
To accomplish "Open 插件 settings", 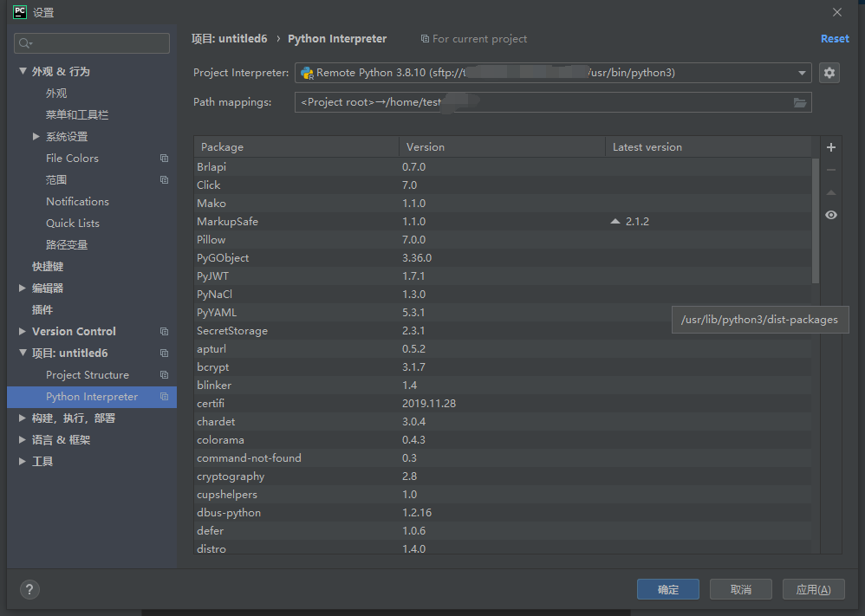I will [42, 310].
